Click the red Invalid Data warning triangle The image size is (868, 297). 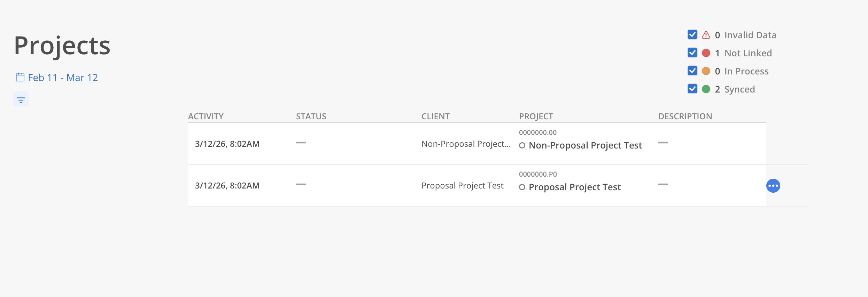click(706, 35)
